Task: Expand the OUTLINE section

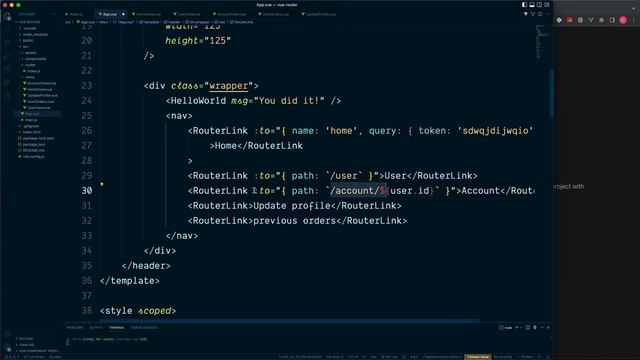Action: [x=26, y=338]
